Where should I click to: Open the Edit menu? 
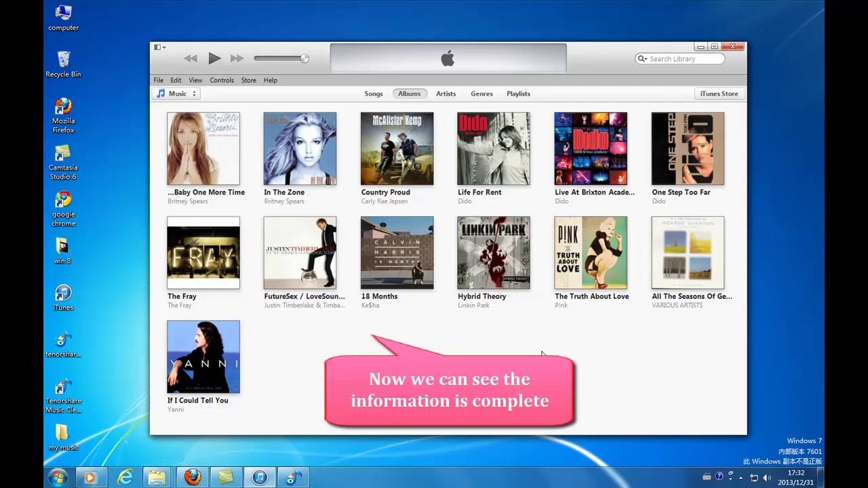tap(176, 80)
